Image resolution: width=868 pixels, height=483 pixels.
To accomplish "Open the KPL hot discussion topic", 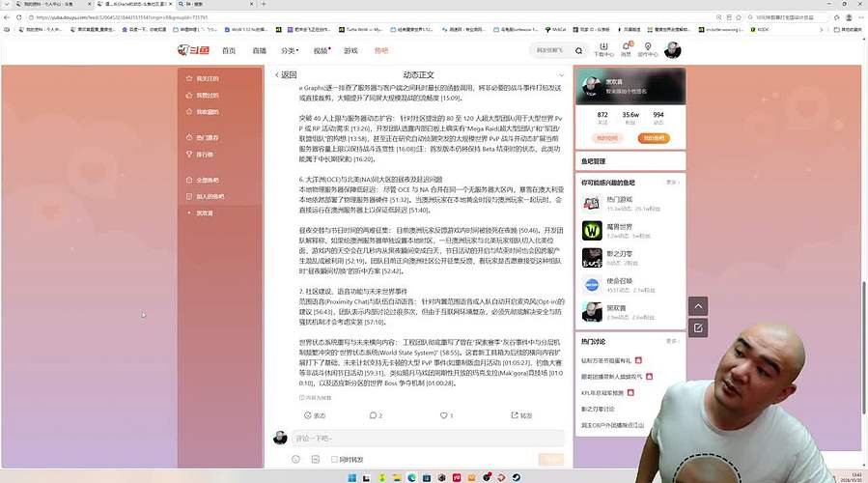I will click(606, 393).
